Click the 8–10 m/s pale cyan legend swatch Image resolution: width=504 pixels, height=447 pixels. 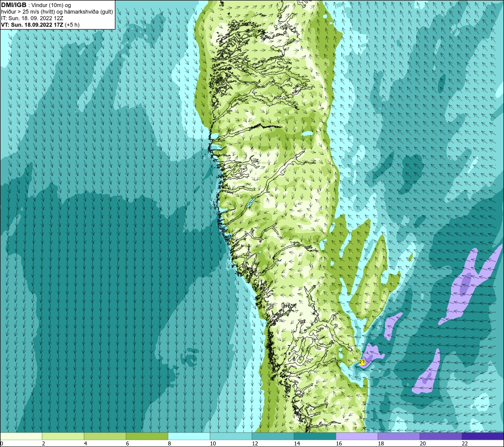(189, 436)
